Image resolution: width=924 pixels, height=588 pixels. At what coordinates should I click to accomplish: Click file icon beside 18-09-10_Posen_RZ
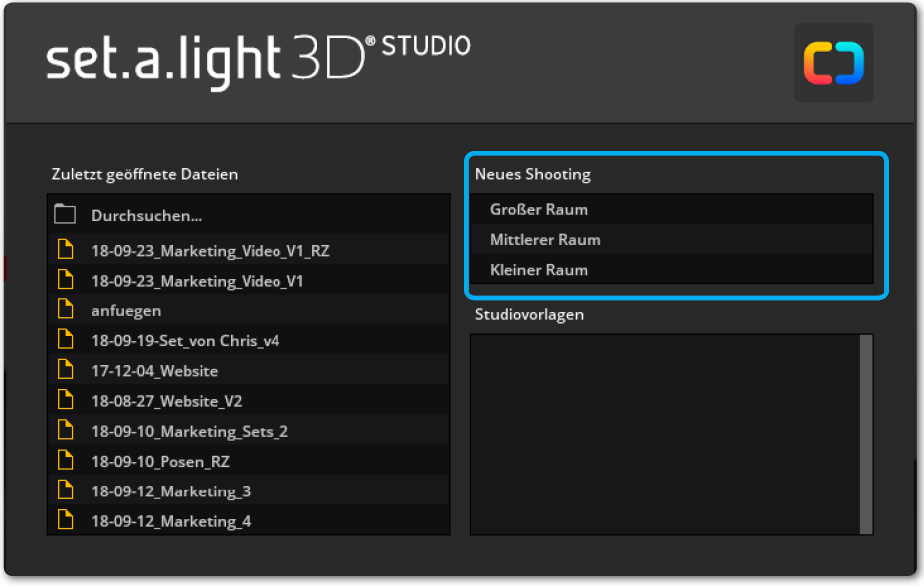[x=66, y=461]
